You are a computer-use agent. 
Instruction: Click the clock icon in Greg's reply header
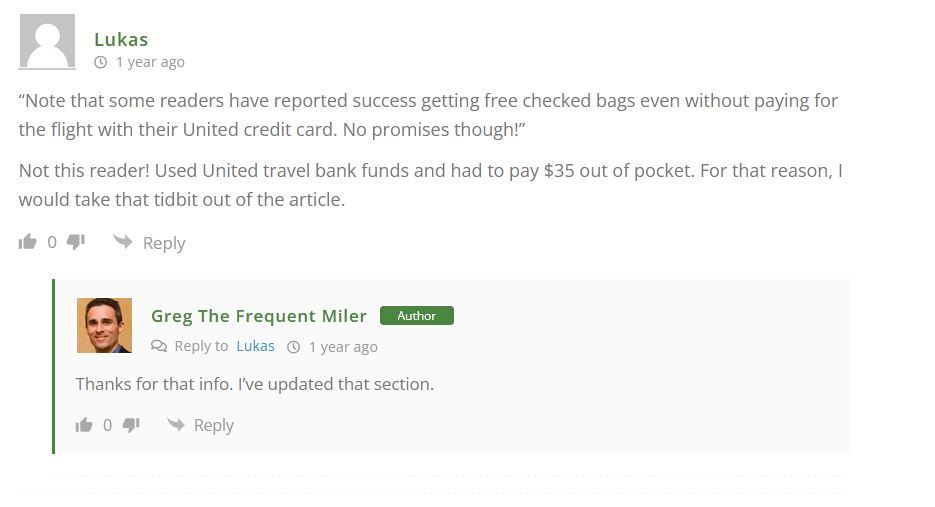tap(294, 347)
